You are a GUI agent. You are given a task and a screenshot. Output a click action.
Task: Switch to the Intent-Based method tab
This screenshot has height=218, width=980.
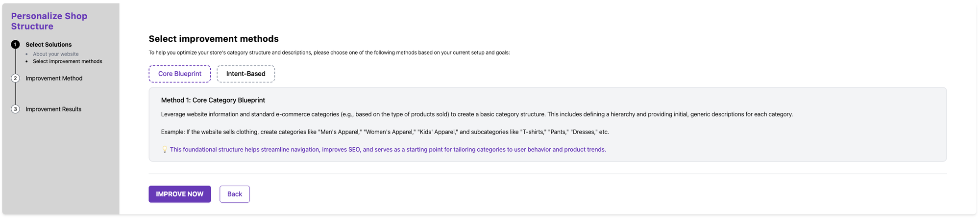pyautogui.click(x=245, y=74)
